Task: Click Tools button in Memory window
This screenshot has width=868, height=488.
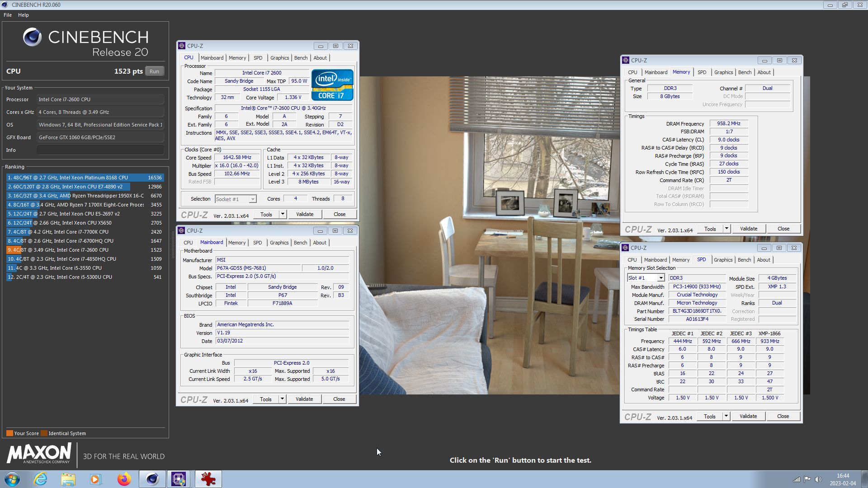Action: pyautogui.click(x=710, y=229)
